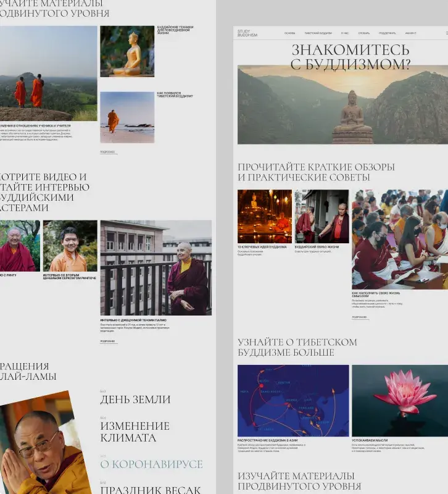Image resolution: width=448 pixels, height=494 pixels.
Task: Open the hamburger menu icon in header
Action: (x=446, y=33)
